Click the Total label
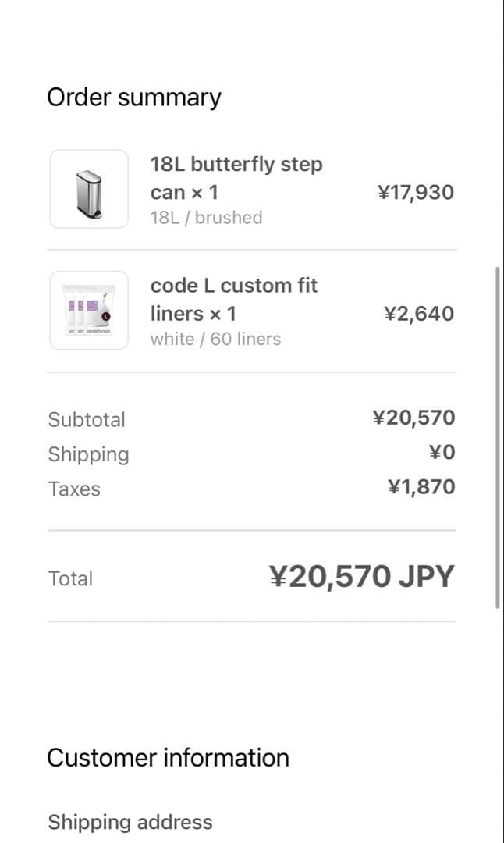Viewport: 504px width, 843px height. click(x=70, y=578)
